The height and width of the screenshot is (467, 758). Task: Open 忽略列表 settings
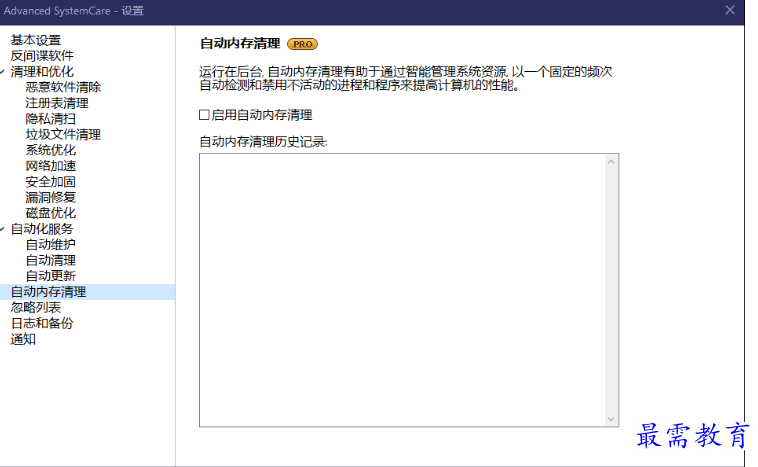[36, 307]
